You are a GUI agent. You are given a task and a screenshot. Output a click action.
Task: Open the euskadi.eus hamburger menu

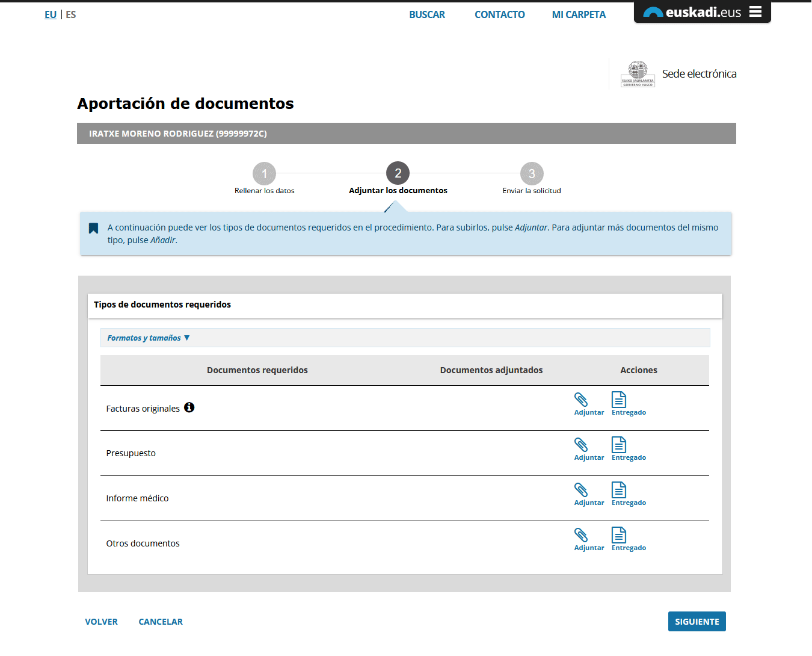755,12
